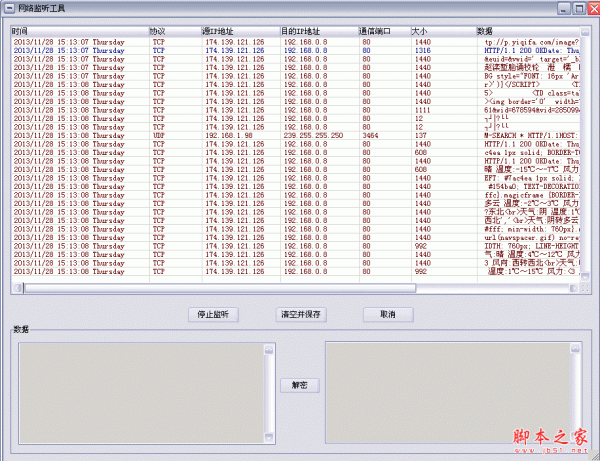
Task: Click source IP 192.168.1.98
Action: pyautogui.click(x=229, y=135)
